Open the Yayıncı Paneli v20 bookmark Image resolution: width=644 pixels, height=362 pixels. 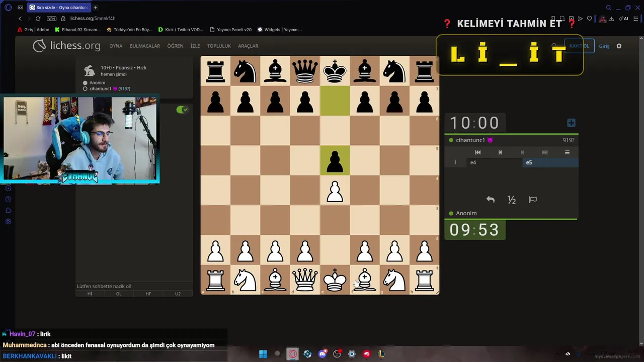pos(230,30)
